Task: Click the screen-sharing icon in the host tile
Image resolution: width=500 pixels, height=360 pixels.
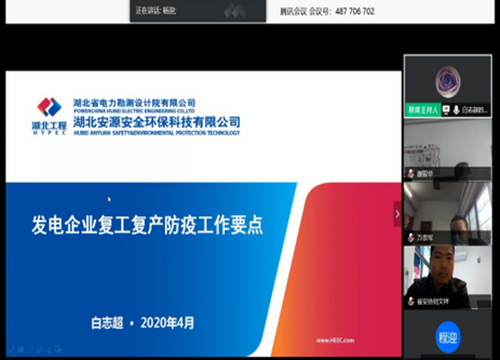Action: [446, 110]
